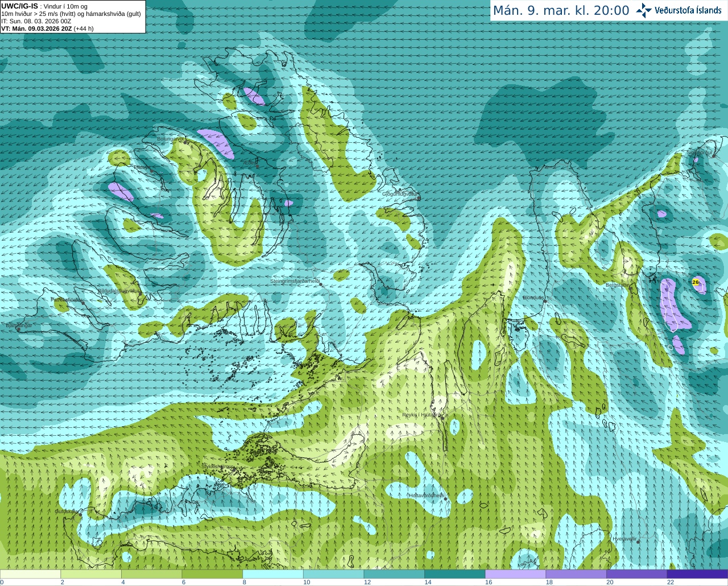Image resolution: width=728 pixels, height=586 pixels.
Task: Select the 8–10 m/s light cyan swatch
Action: click(273, 574)
